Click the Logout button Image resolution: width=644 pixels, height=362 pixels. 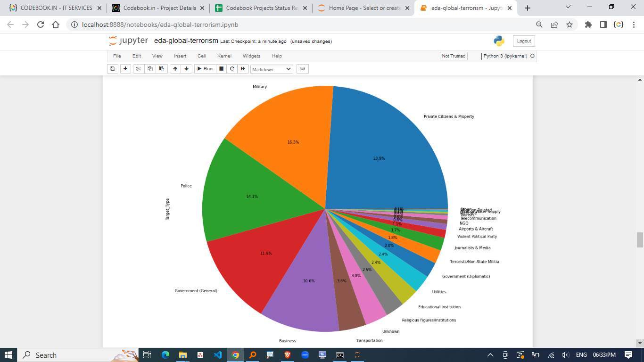click(x=524, y=41)
